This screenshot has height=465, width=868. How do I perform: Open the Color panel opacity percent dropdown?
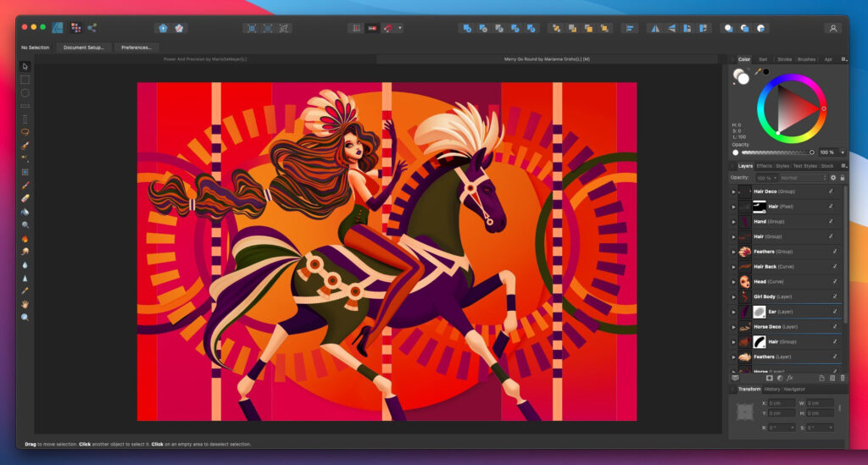pos(843,152)
